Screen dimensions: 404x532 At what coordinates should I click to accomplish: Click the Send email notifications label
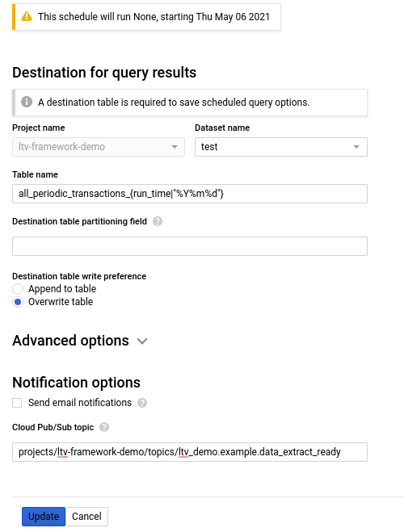coord(80,403)
